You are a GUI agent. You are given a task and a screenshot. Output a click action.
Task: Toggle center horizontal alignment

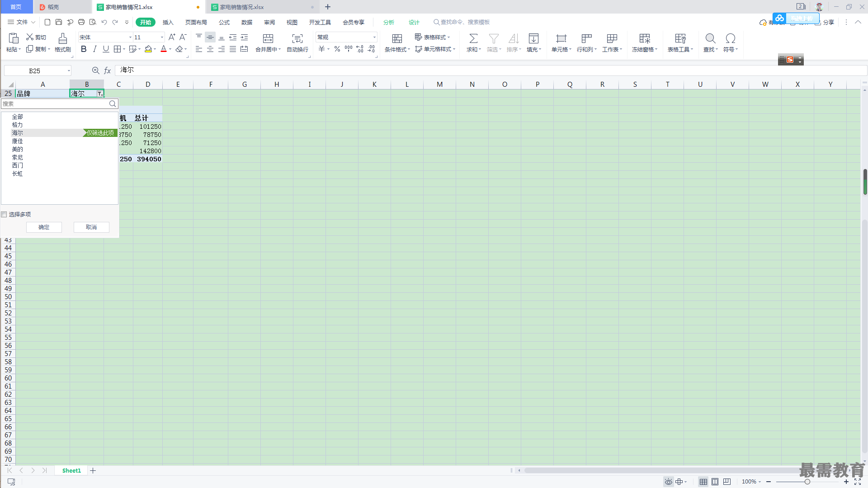click(x=210, y=49)
